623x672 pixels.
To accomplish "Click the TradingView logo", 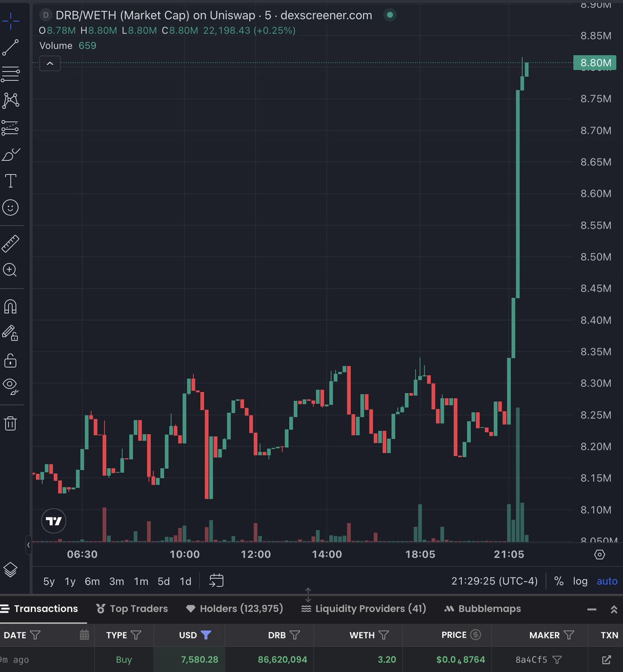I will pyautogui.click(x=54, y=521).
